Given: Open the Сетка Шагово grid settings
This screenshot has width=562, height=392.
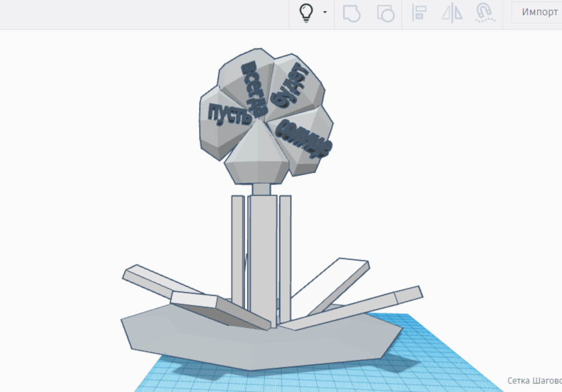Looking at the screenshot, I should point(534,380).
